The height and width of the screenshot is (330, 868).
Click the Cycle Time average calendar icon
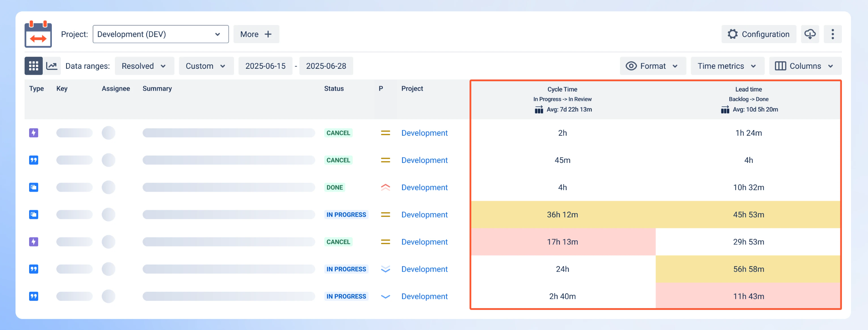[539, 110]
